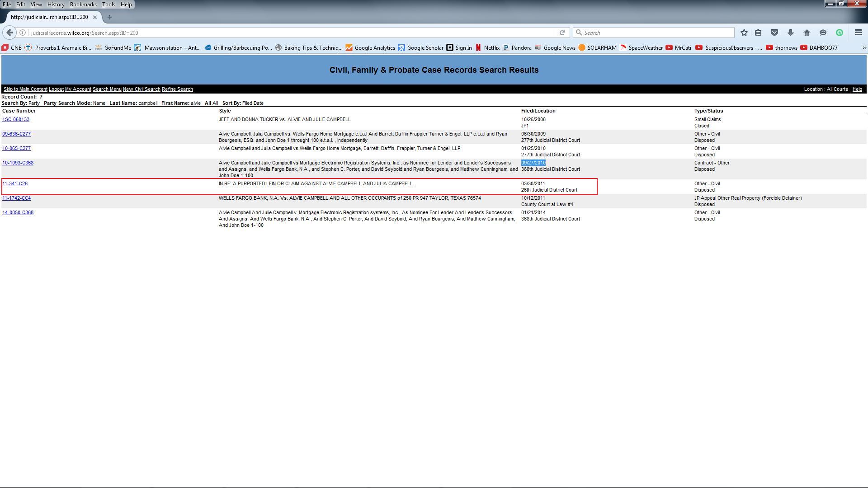Go to Home page icon

(807, 33)
